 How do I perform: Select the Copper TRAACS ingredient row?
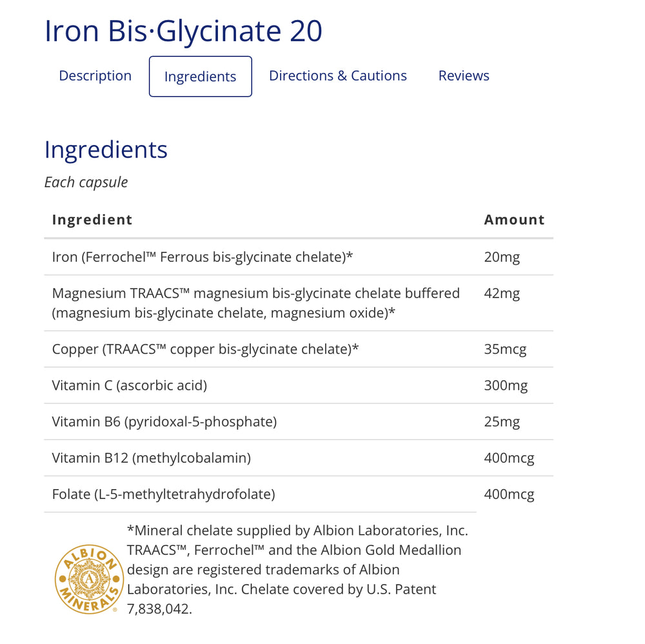(x=299, y=349)
